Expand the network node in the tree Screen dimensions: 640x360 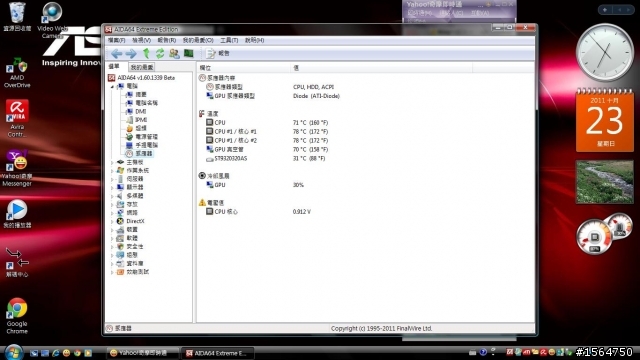(x=112, y=213)
